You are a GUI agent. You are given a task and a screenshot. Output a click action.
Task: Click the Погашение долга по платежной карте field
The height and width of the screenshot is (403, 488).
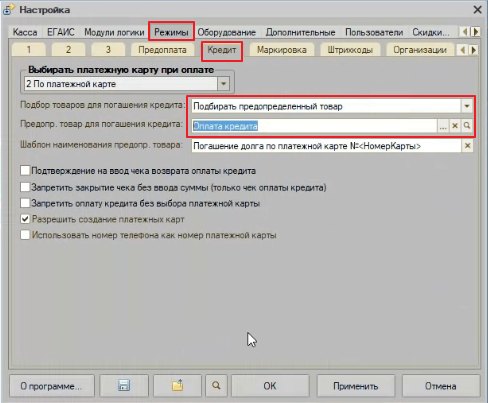(x=326, y=146)
